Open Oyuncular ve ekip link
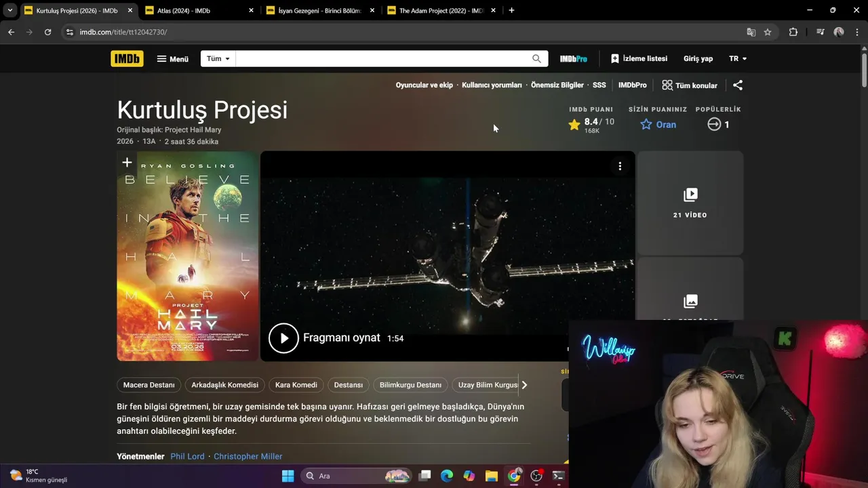This screenshot has height=488, width=868. (425, 85)
